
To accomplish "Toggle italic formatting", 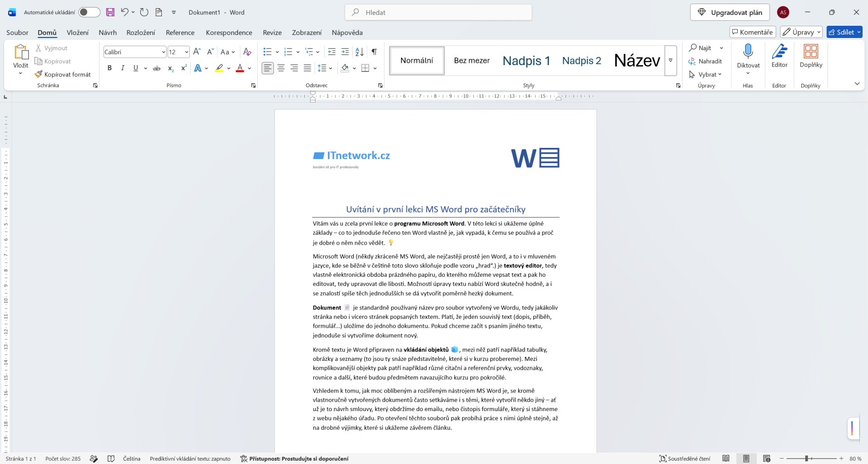I will (x=123, y=68).
